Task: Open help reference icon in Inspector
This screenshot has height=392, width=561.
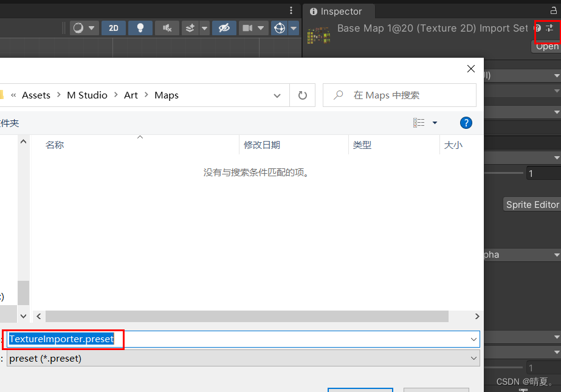Action: coord(538,28)
